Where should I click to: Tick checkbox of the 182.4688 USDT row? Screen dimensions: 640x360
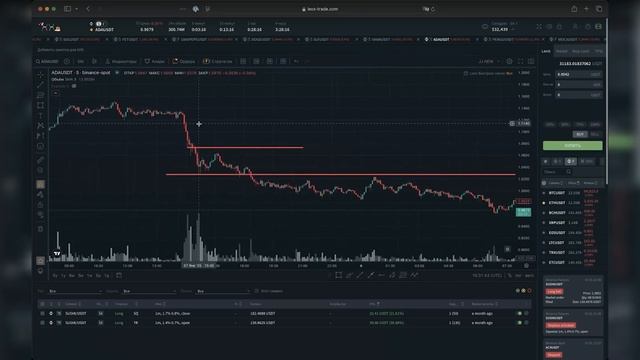[x=42, y=313]
